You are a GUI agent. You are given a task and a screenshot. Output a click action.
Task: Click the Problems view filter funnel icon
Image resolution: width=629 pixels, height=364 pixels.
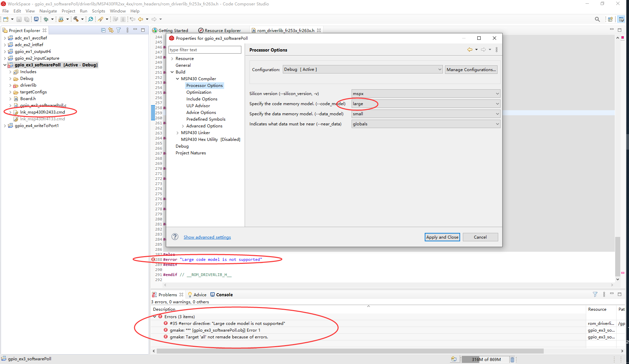tap(595, 295)
